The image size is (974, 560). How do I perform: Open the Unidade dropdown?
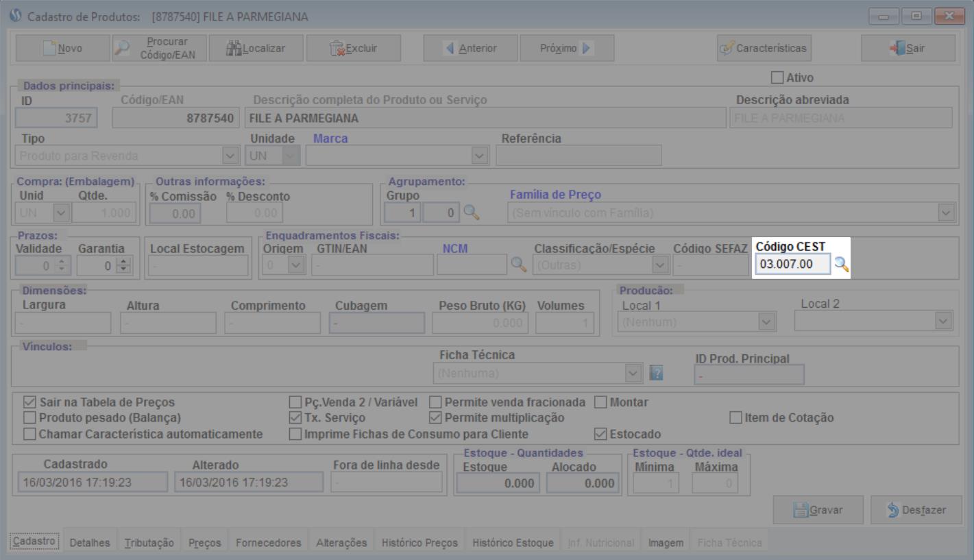[x=292, y=156]
